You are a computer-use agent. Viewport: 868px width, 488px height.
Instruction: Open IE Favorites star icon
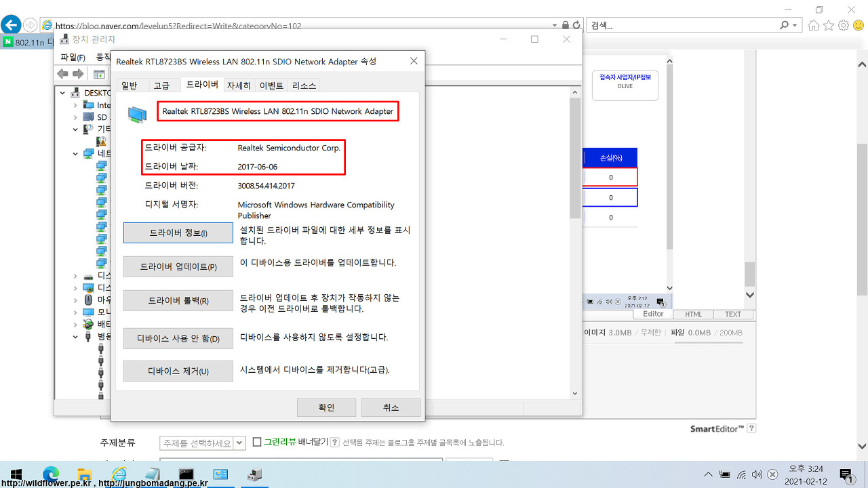829,26
